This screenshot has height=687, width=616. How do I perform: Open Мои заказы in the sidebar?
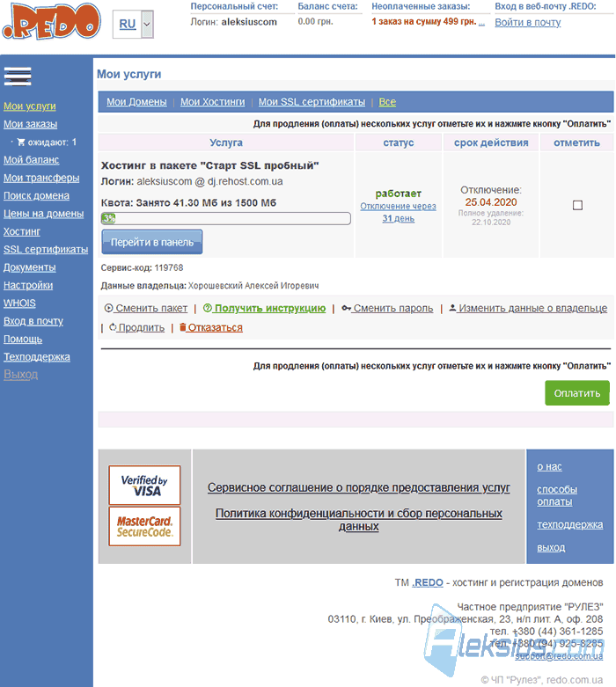coord(30,124)
